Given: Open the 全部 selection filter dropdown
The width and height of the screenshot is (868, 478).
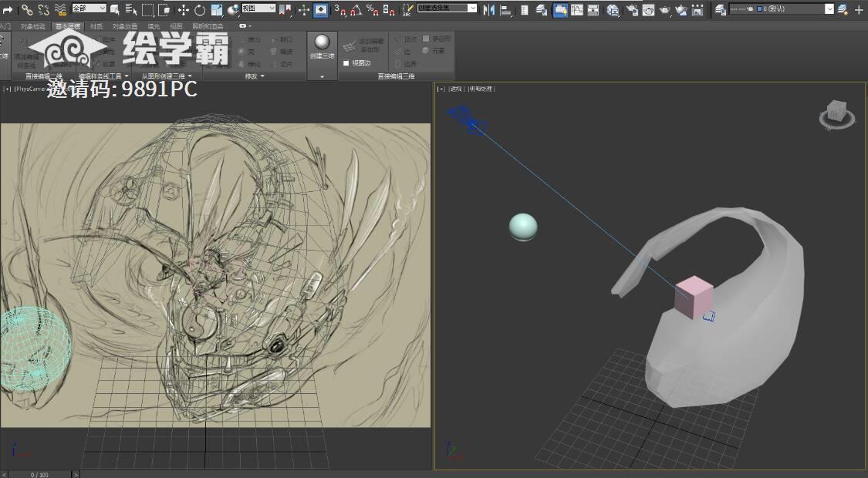Looking at the screenshot, I should tap(89, 8).
